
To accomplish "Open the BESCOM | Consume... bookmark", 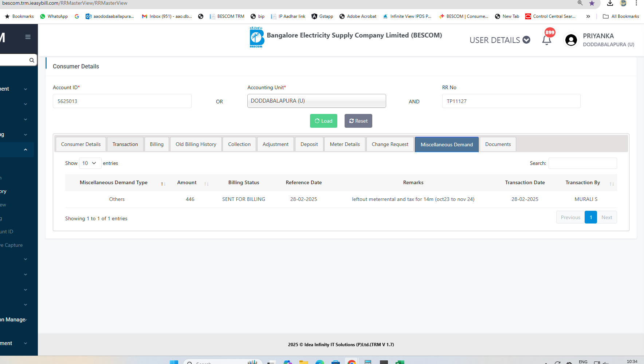I will pyautogui.click(x=463, y=16).
